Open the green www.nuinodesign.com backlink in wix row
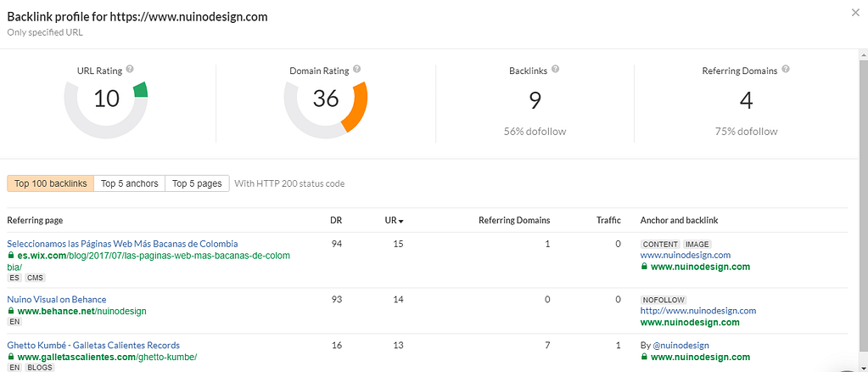Viewport: 868px width, 372px height. 700,267
